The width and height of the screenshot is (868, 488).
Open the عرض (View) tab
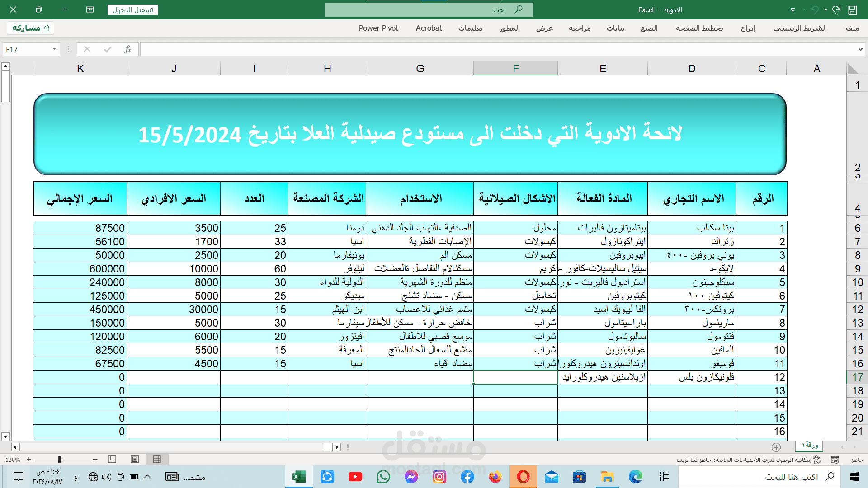tap(544, 28)
